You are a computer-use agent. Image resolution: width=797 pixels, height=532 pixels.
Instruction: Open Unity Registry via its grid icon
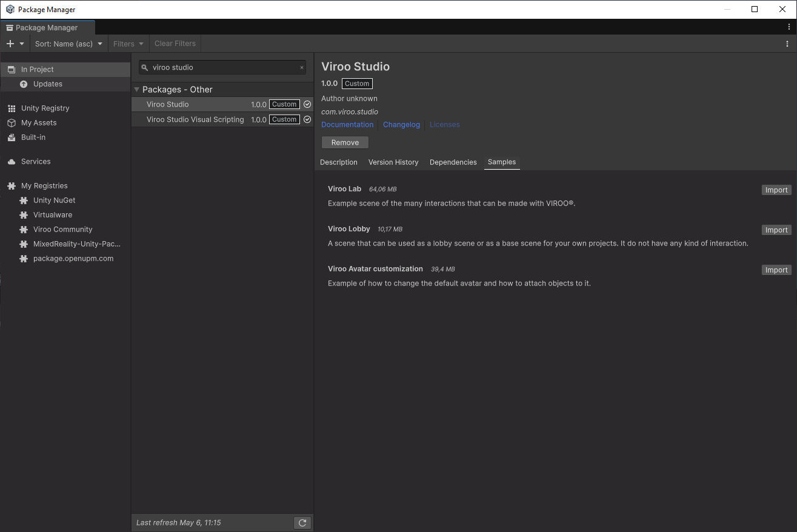[12, 108]
